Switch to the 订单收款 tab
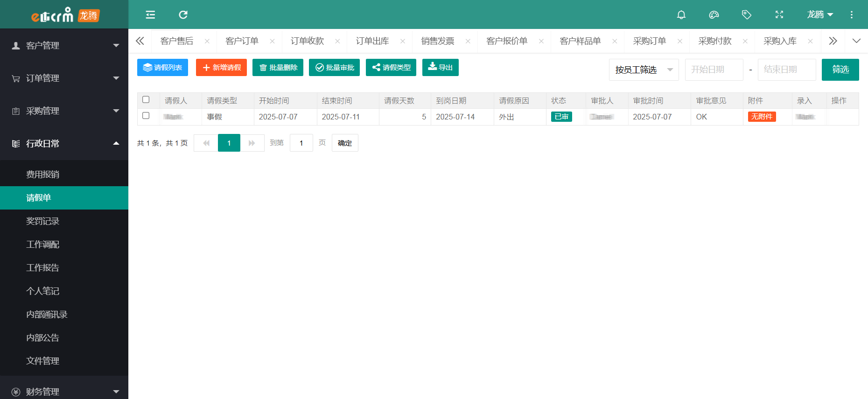 point(307,41)
